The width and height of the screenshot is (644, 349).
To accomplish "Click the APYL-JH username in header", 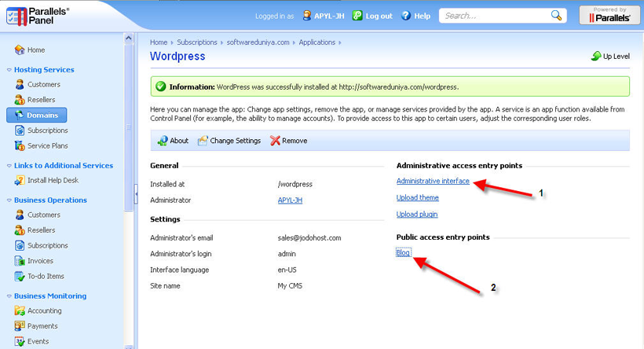I will 329,16.
